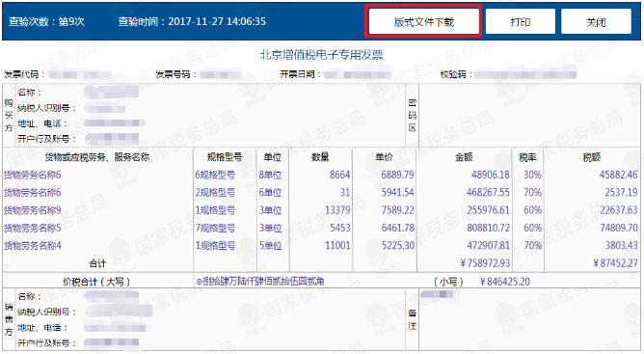Click the 单价 column header
Viewport: 644px width, 354px height.
pyautogui.click(x=384, y=157)
